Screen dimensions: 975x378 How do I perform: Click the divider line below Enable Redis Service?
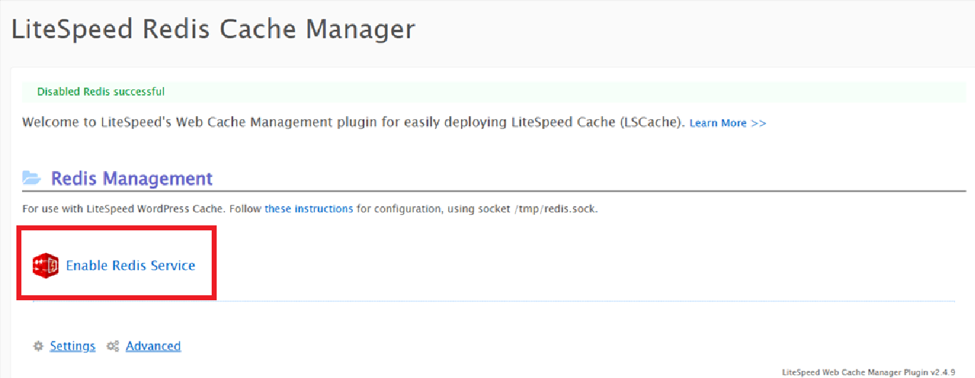[494, 302]
